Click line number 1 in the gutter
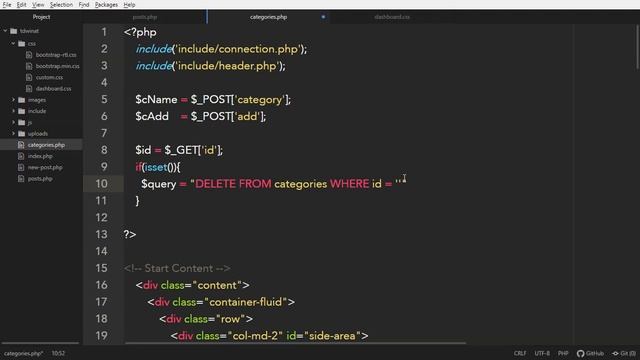 [104, 32]
